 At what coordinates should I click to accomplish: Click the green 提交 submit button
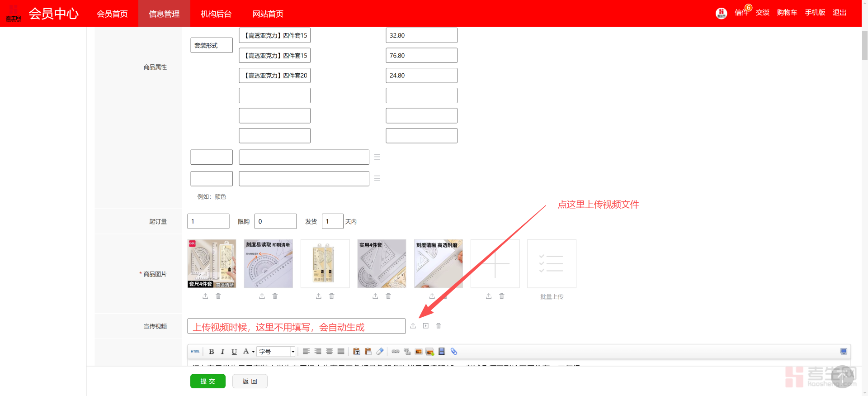click(208, 382)
